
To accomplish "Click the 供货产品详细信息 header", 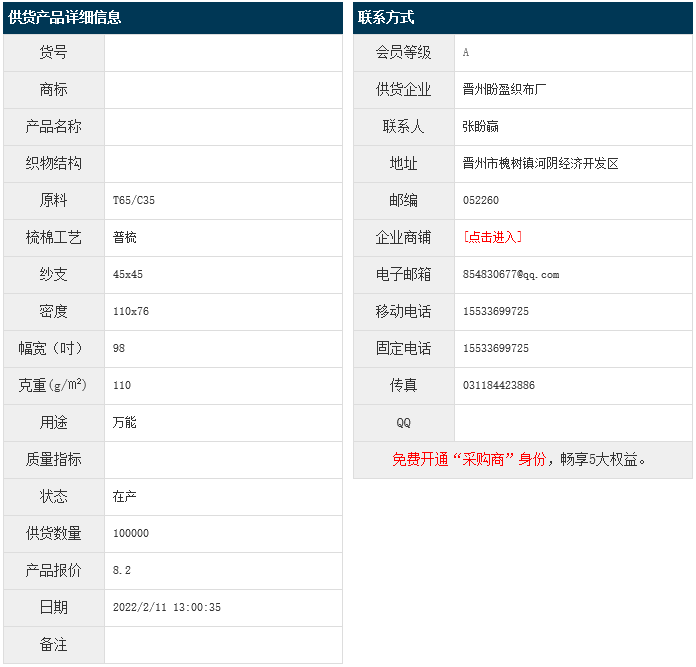I will 65,18.
